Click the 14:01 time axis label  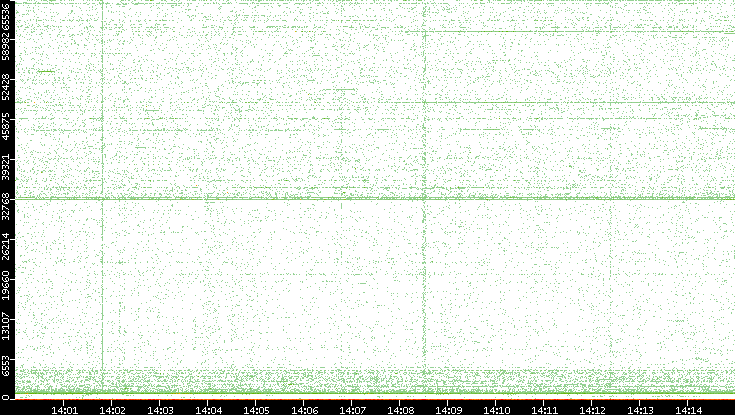point(64,410)
